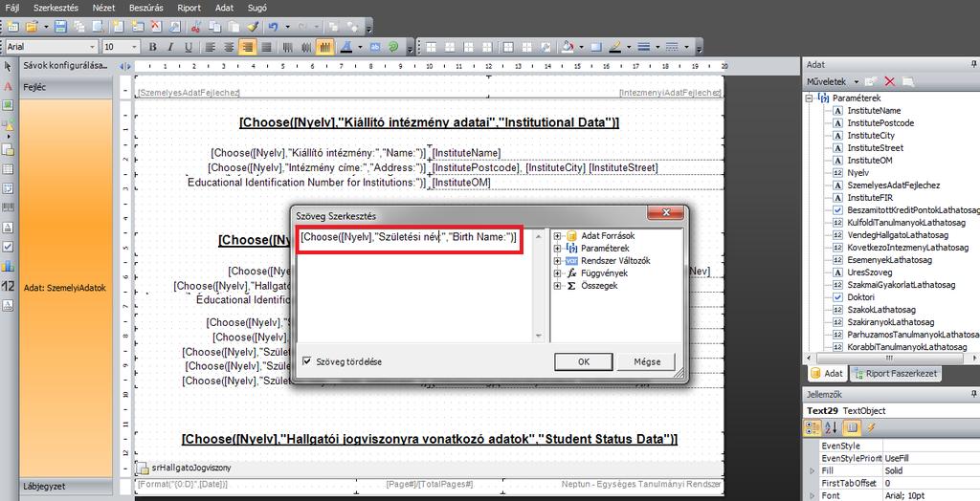Select the highlighted right-align button
The width and height of the screenshot is (980, 501).
pyautogui.click(x=248, y=47)
